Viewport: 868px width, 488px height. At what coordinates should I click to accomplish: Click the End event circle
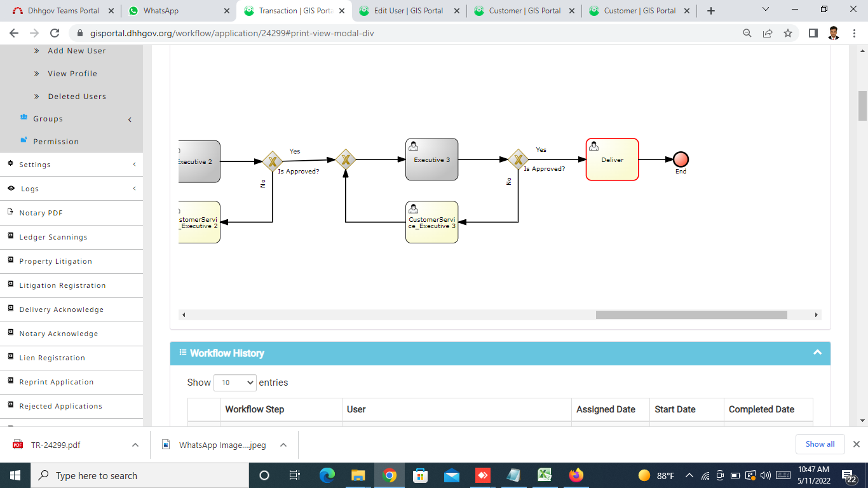681,159
